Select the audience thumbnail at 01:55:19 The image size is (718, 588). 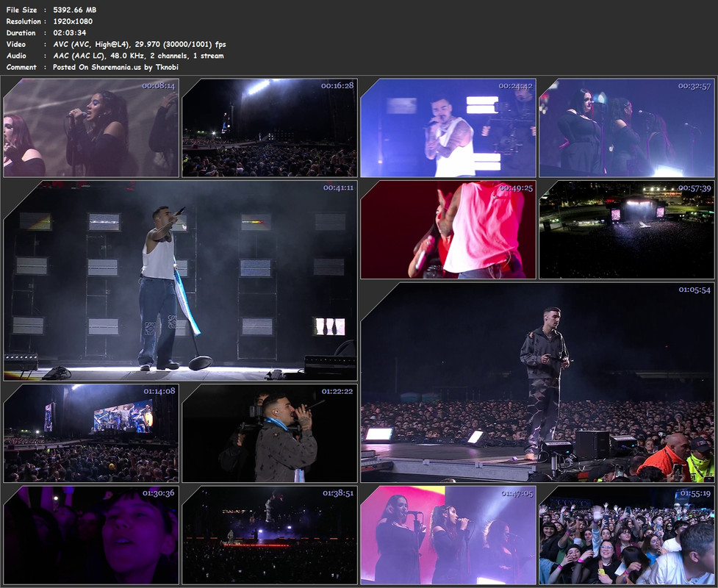coord(626,535)
